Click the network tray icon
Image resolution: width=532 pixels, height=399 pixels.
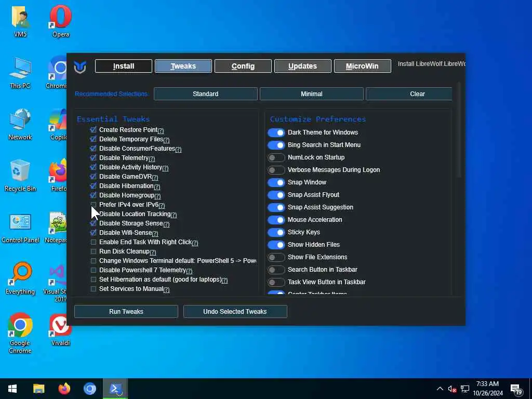coord(465,389)
